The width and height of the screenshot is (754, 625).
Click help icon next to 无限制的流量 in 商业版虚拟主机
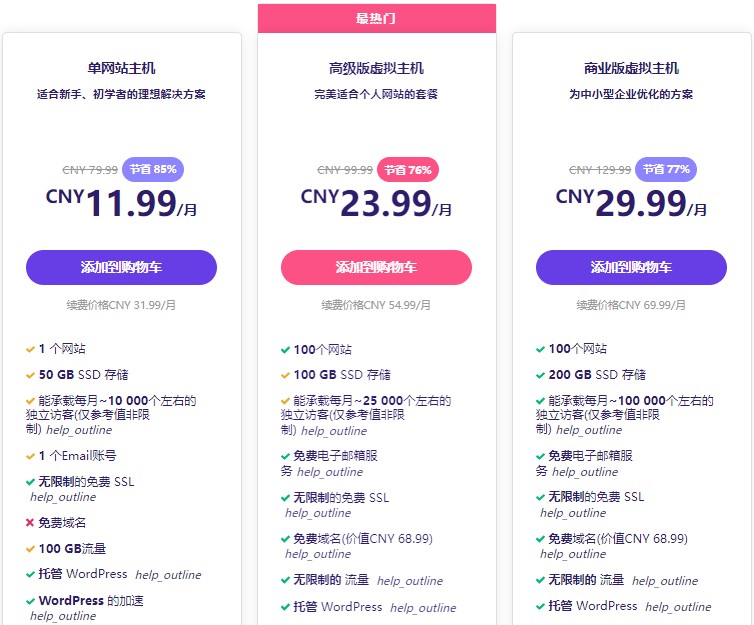pyautogui.click(x=664, y=581)
